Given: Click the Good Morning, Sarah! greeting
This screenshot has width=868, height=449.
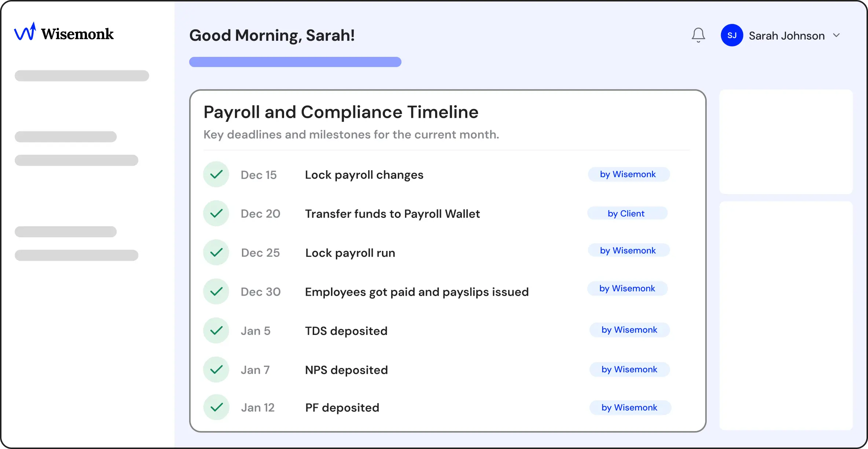Looking at the screenshot, I should 272,36.
